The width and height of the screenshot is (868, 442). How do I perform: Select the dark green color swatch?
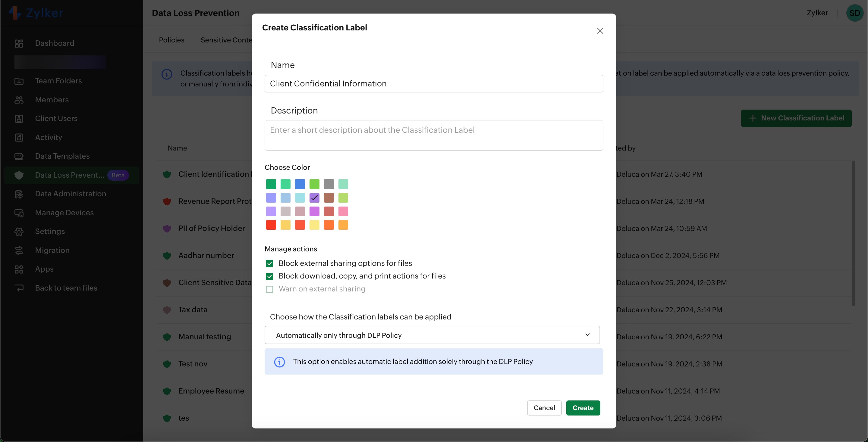point(271,184)
